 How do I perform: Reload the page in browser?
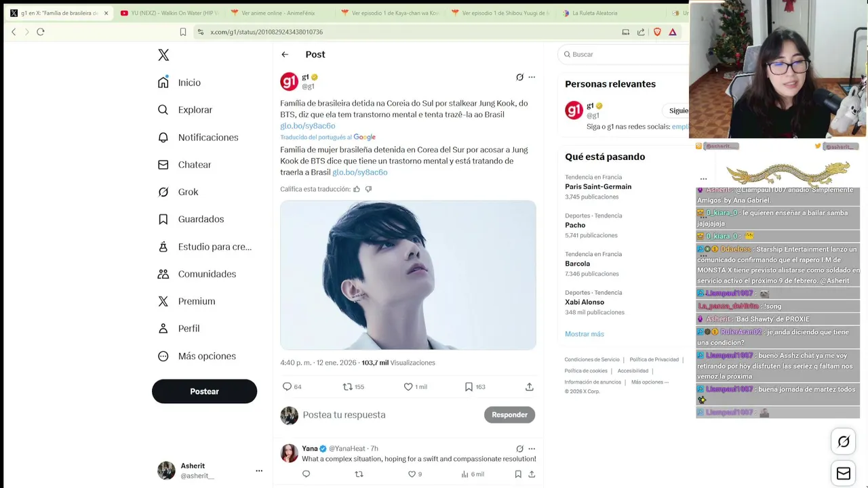coord(41,32)
